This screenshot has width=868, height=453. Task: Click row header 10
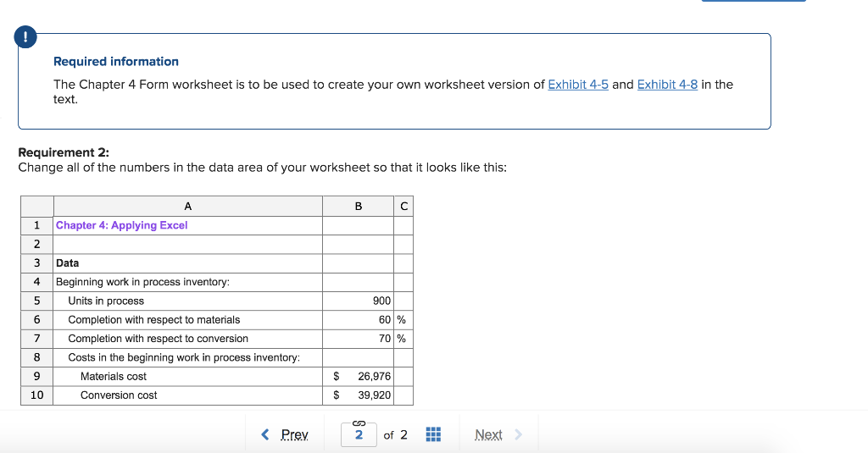click(37, 395)
